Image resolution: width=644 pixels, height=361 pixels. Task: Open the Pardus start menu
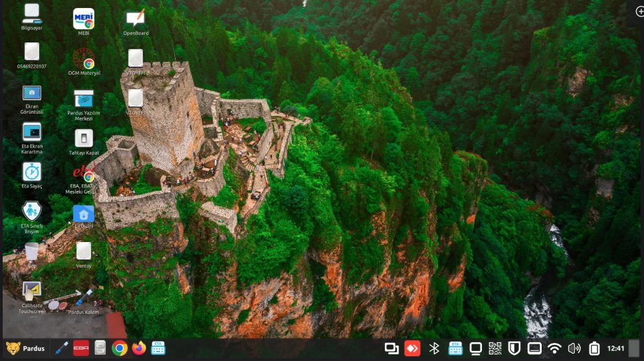[26, 349]
